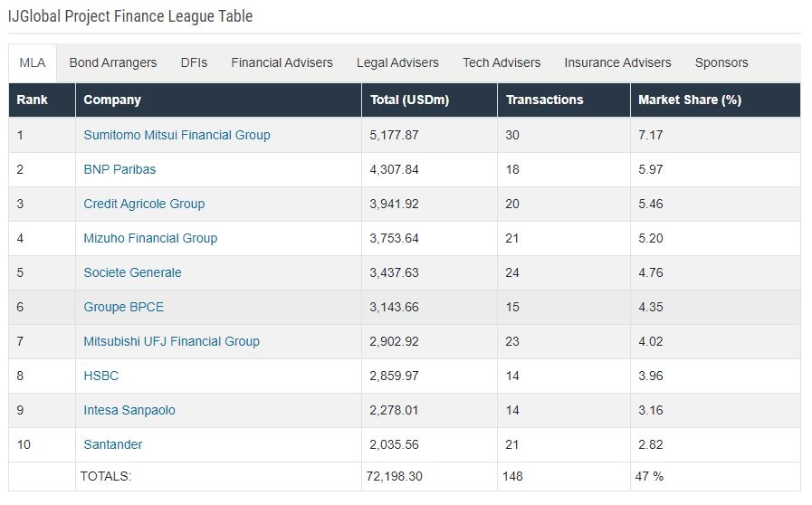Open Mizuho Financial Group link
The image size is (812, 505).
[x=150, y=238]
